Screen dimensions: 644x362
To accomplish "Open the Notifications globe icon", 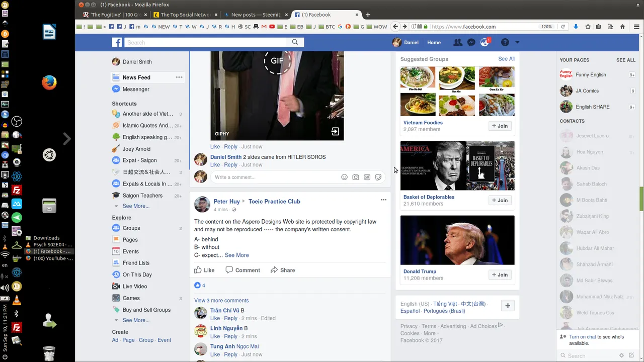I will click(x=485, y=43).
